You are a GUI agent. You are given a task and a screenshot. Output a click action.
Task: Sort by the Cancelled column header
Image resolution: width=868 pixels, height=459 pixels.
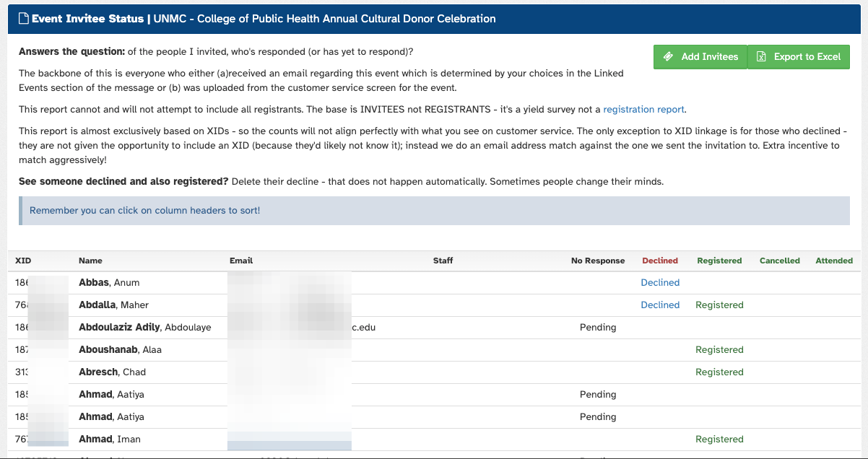(780, 261)
